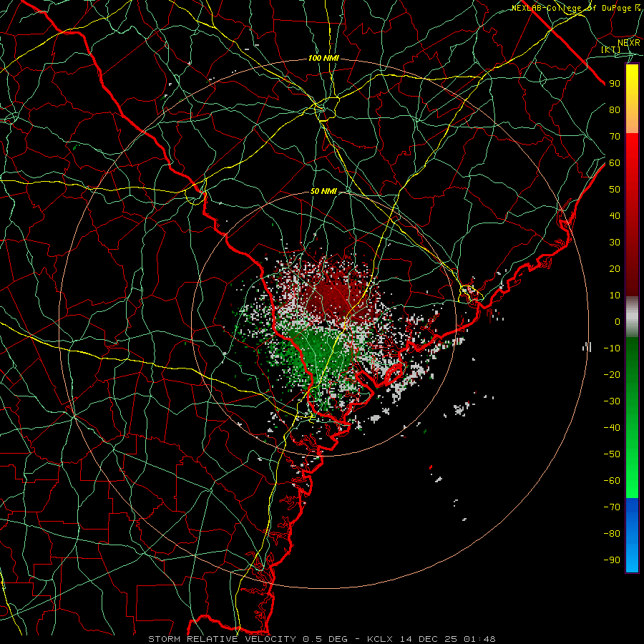Click the -50 value on the velocity scale

612,454
